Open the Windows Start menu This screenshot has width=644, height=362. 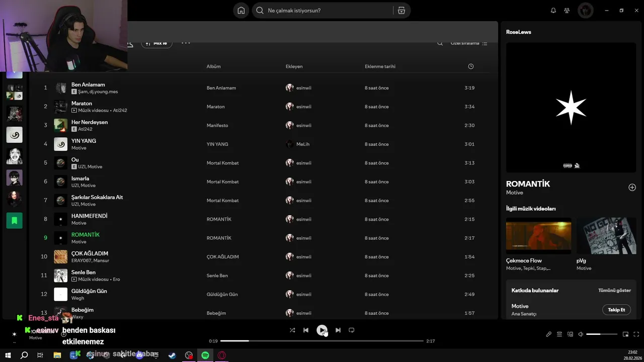[8, 355]
